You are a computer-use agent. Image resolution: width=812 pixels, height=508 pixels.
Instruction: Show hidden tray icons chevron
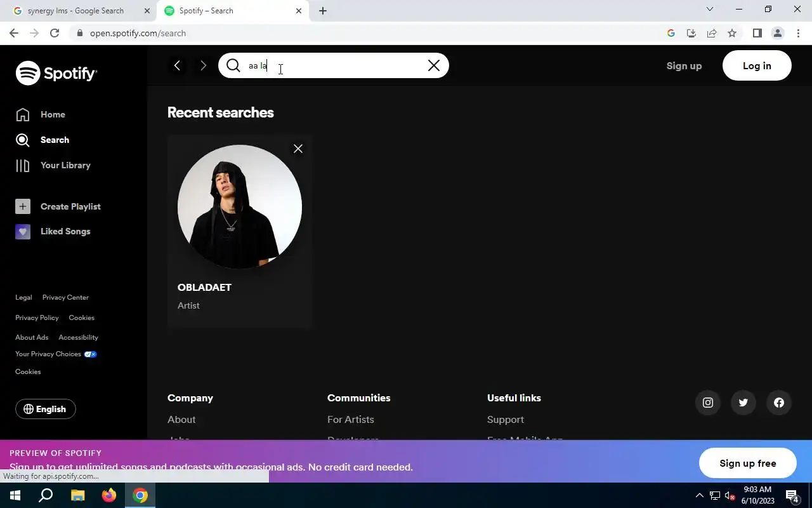click(x=700, y=495)
